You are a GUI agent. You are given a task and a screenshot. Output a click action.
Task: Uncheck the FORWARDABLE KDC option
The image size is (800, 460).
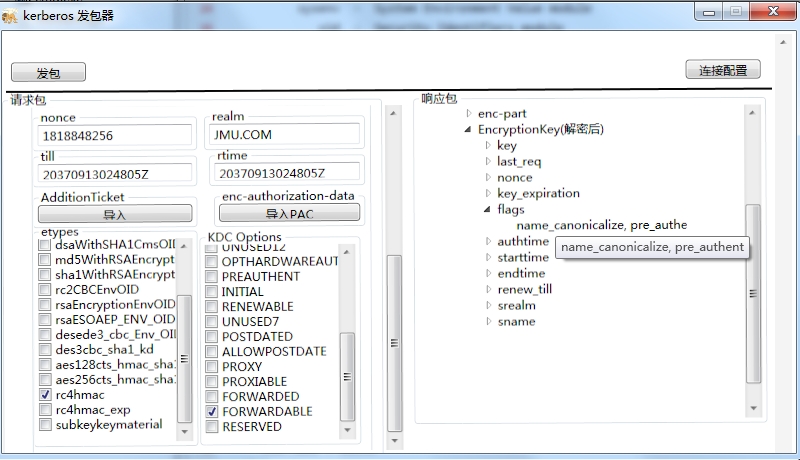[x=212, y=411]
